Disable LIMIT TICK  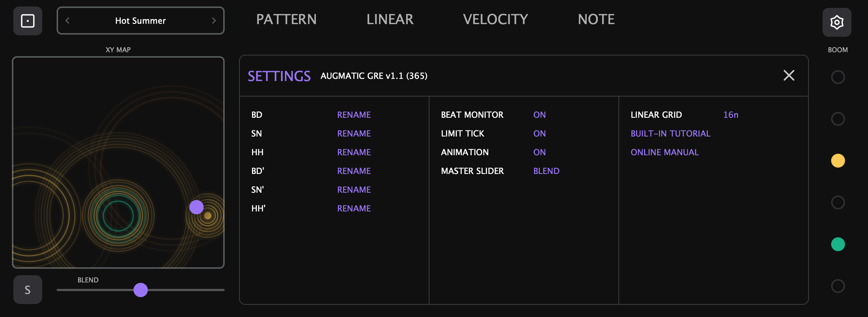click(539, 133)
